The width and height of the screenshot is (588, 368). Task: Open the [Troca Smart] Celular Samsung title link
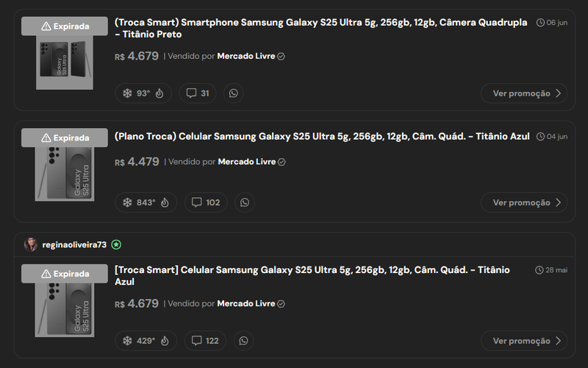point(312,275)
